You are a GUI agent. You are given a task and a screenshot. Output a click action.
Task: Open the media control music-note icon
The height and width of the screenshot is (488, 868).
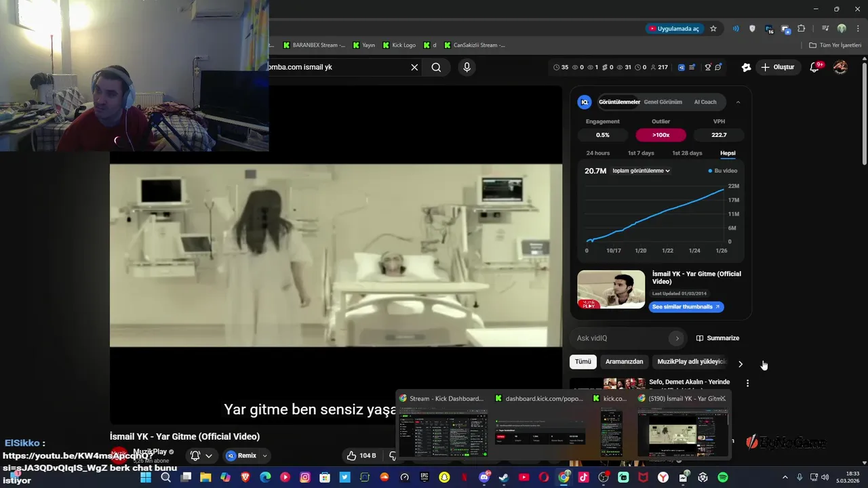point(825,28)
